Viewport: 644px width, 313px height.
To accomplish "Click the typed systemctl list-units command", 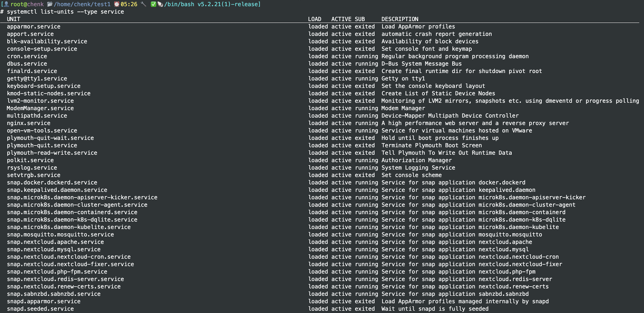I will (x=65, y=12).
